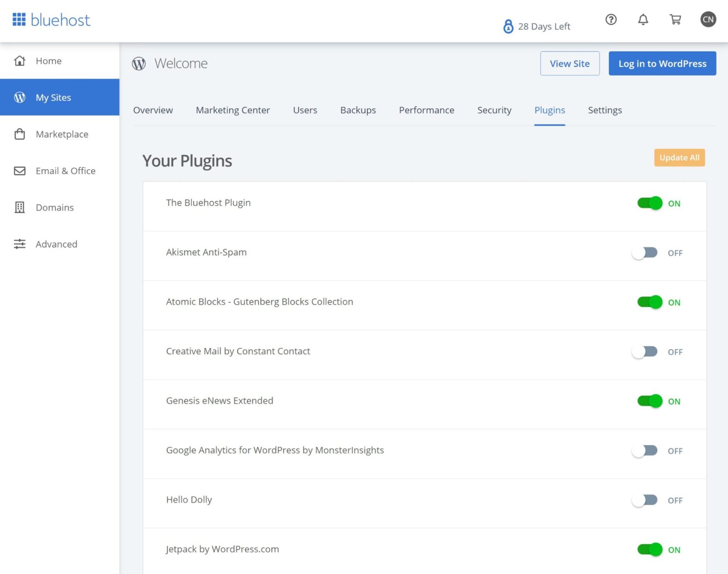Image resolution: width=728 pixels, height=574 pixels.
Task: Click the Domains building icon
Action: point(19,207)
